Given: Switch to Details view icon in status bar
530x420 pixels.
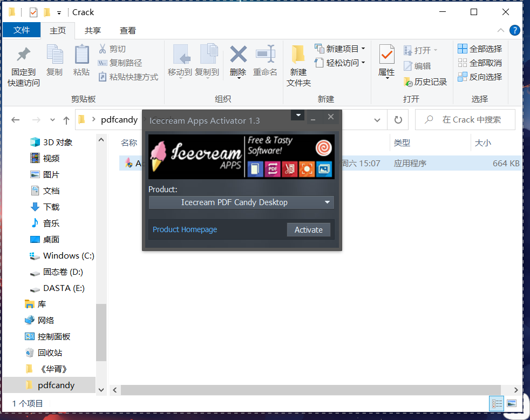Looking at the screenshot, I should coord(497,403).
